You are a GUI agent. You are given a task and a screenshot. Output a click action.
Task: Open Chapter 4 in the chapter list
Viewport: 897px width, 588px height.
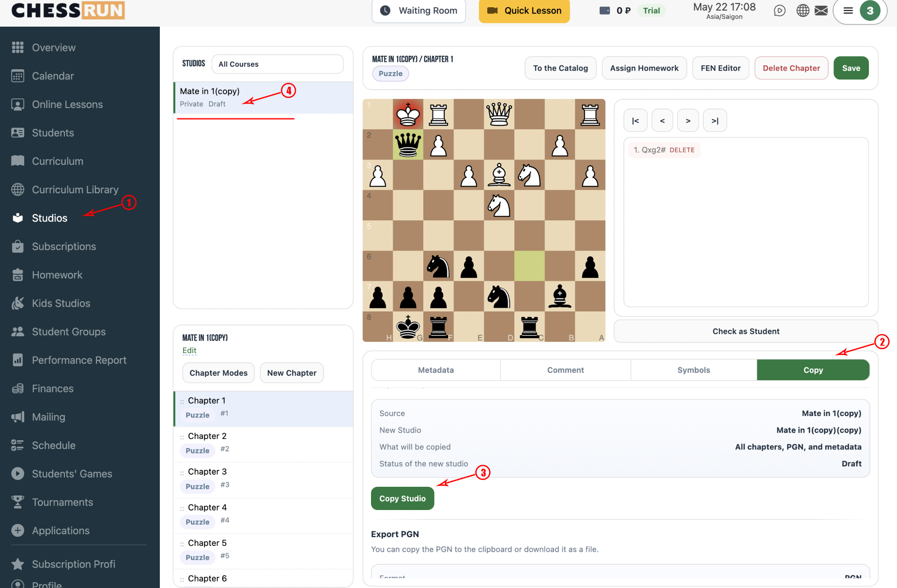coord(263,516)
